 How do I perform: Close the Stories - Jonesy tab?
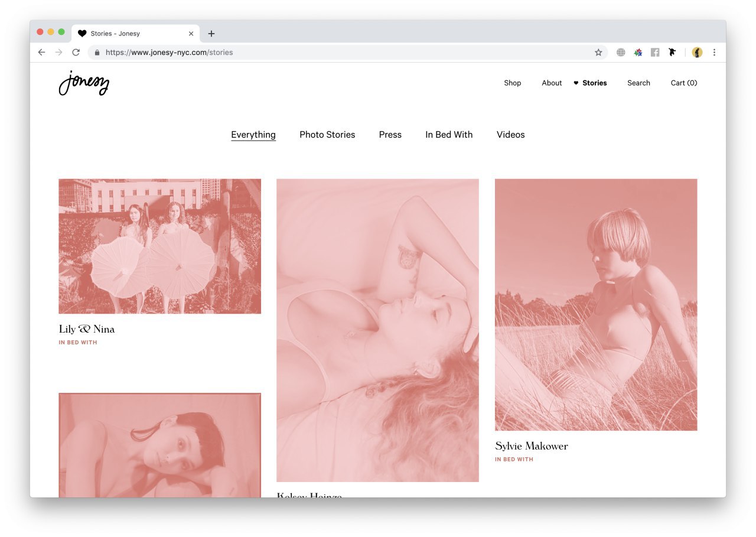click(191, 34)
